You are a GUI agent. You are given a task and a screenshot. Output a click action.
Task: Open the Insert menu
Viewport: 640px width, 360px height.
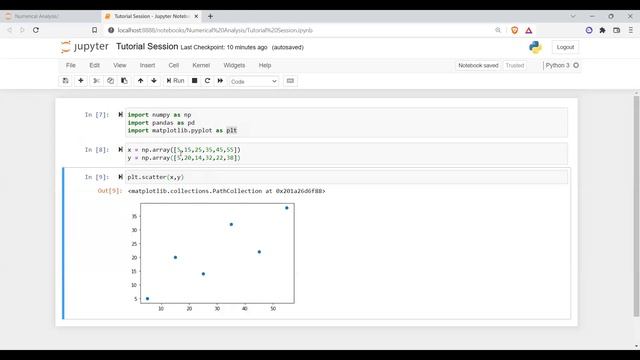(x=147, y=65)
